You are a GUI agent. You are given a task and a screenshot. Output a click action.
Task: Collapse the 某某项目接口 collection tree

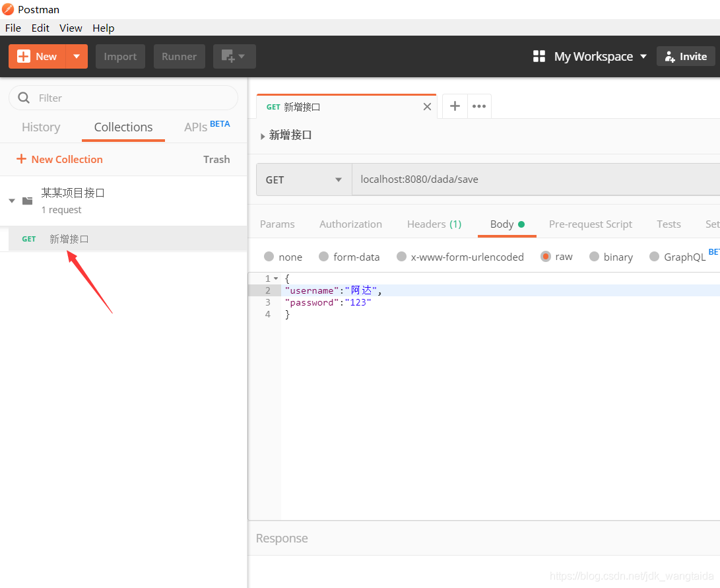[x=12, y=201]
